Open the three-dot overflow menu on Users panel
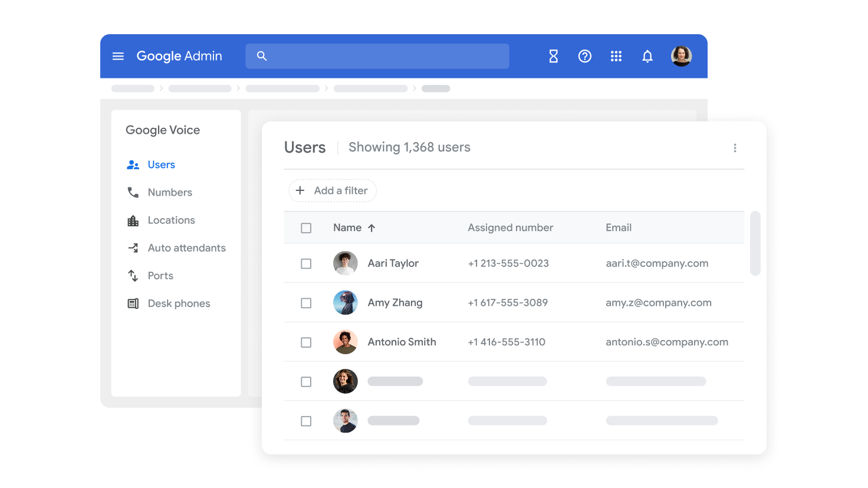868x488 pixels. [735, 147]
